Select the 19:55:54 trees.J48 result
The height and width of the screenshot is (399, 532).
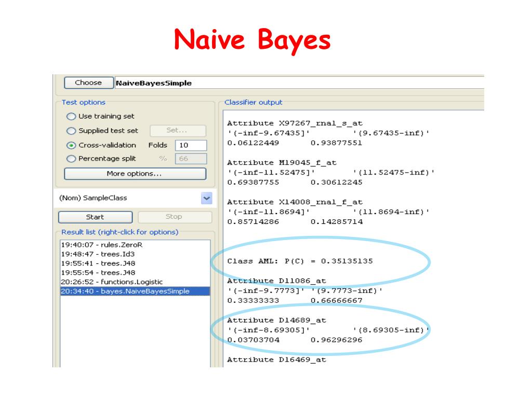[98, 272]
